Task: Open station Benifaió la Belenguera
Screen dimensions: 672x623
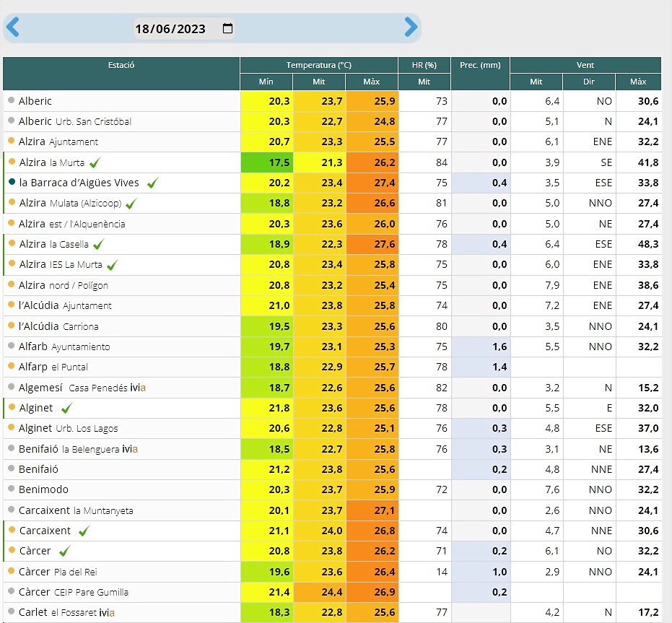Action: coord(78,449)
